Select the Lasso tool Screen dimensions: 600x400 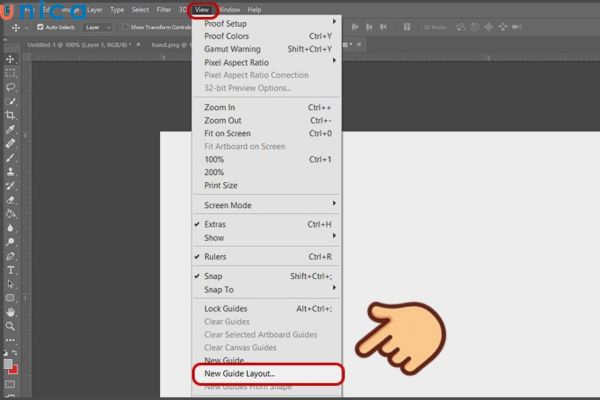11,87
